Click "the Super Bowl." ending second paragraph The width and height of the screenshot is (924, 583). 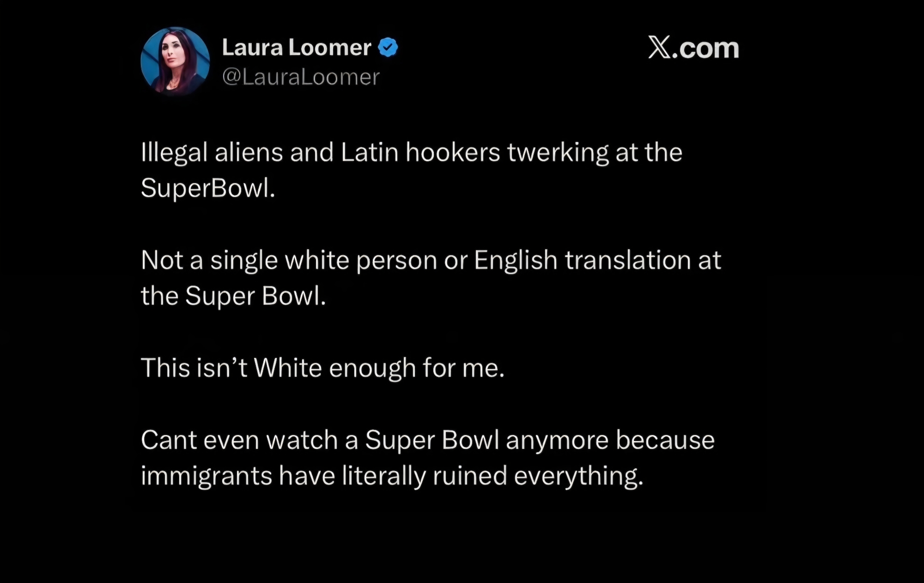click(233, 296)
